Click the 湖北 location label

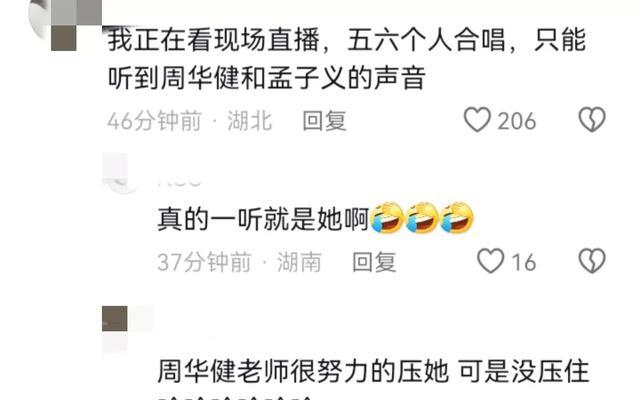249,121
